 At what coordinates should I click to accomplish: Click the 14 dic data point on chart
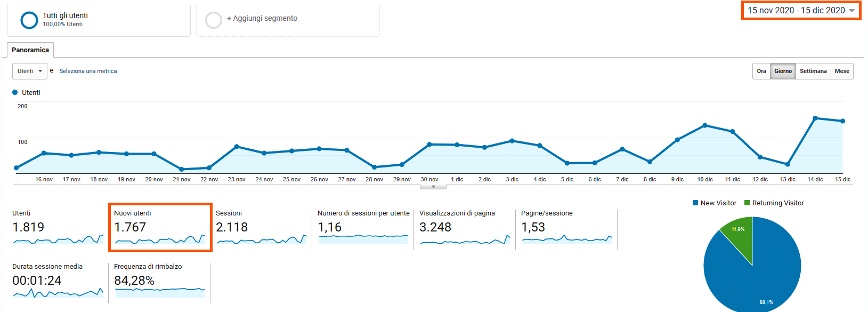coord(815,118)
